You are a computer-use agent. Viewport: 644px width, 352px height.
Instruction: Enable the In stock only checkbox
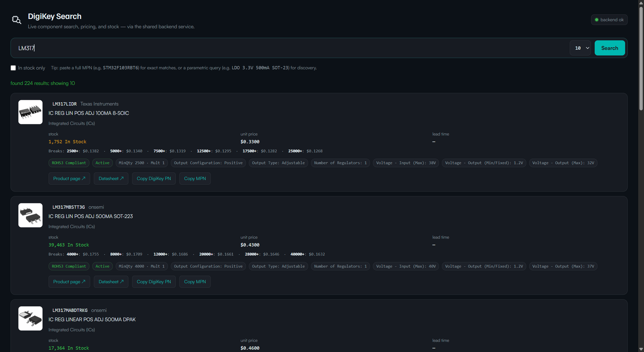[x=13, y=68]
